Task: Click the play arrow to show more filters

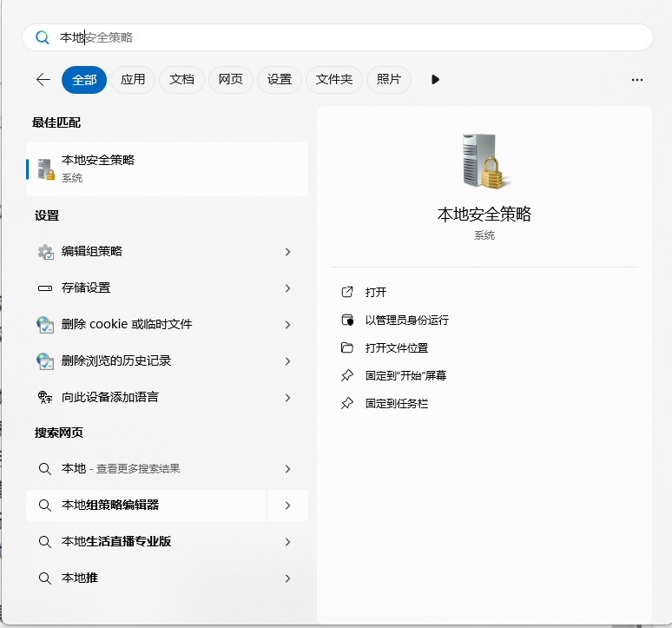Action: pos(435,79)
